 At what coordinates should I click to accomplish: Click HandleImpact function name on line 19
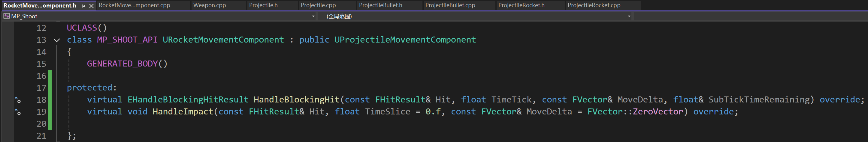pyautogui.click(x=183, y=112)
